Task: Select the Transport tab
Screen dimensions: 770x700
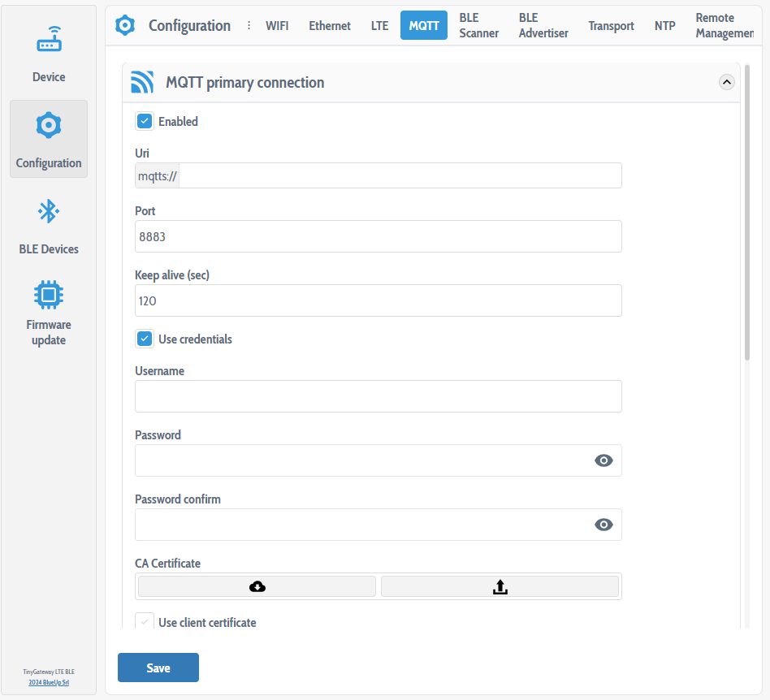Action: pyautogui.click(x=611, y=25)
